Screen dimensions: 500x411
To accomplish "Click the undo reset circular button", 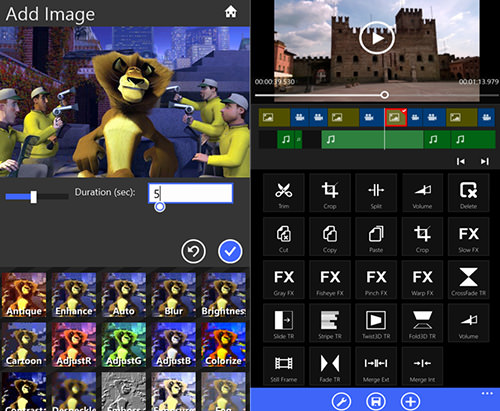I will click(193, 251).
